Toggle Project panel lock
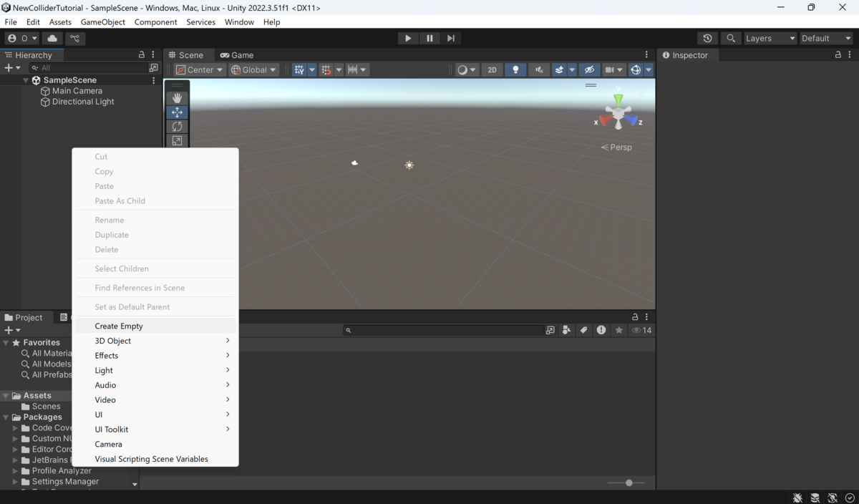This screenshot has width=859, height=504. click(635, 316)
